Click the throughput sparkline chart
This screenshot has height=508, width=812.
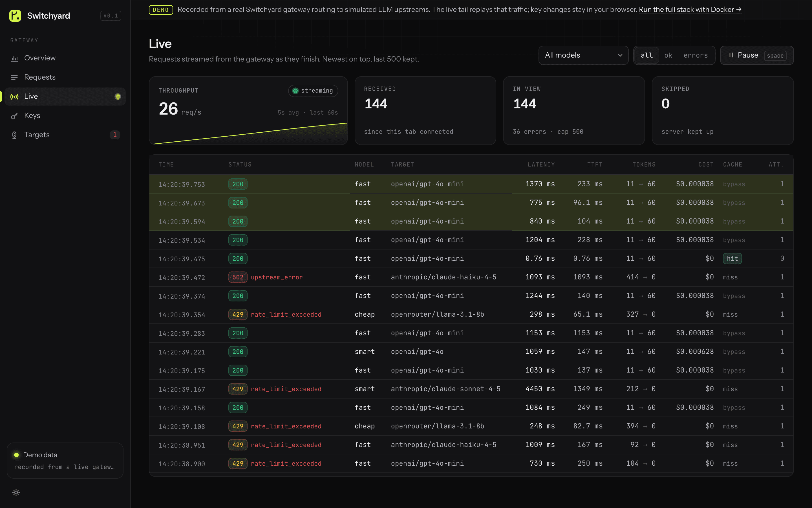click(248, 134)
